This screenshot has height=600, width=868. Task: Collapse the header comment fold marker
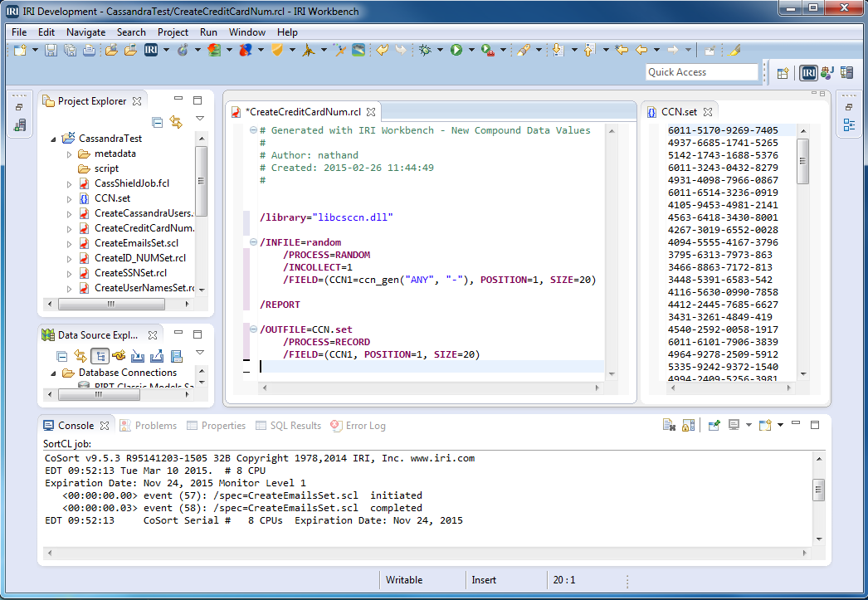tap(253, 130)
